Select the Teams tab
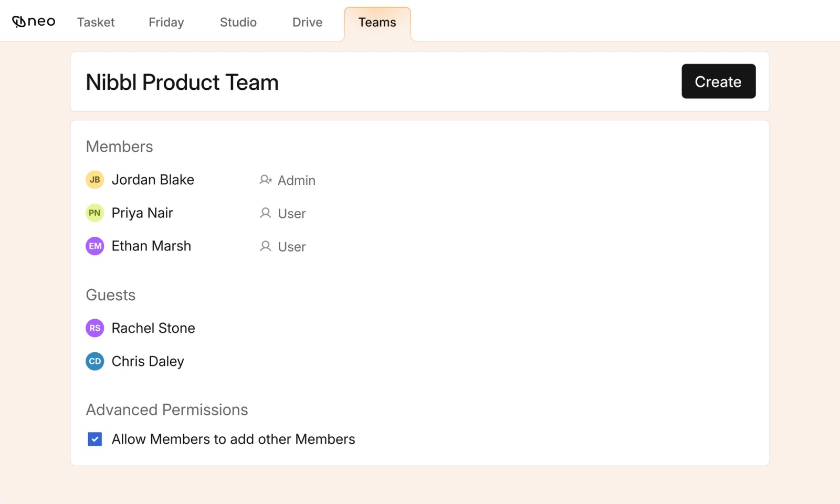The image size is (840, 504). pyautogui.click(x=377, y=23)
